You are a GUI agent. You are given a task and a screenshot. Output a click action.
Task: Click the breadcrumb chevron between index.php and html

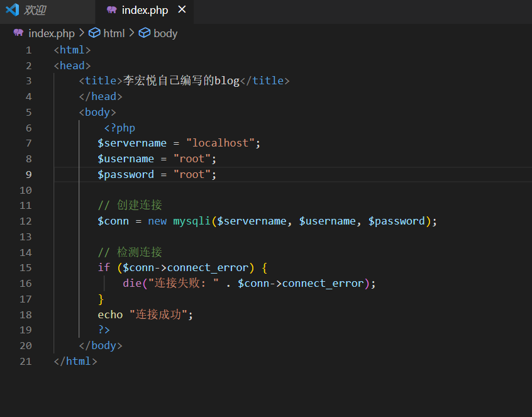tap(82, 33)
